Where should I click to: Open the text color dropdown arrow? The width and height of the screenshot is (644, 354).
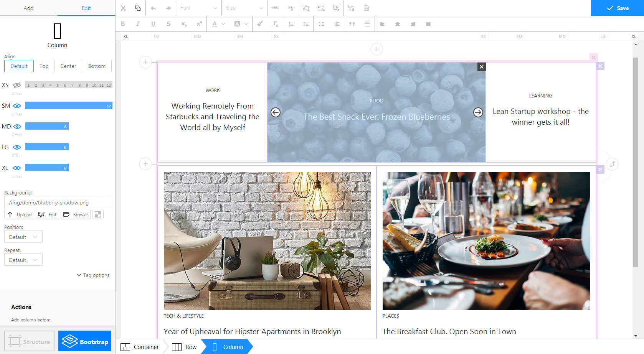223,24
